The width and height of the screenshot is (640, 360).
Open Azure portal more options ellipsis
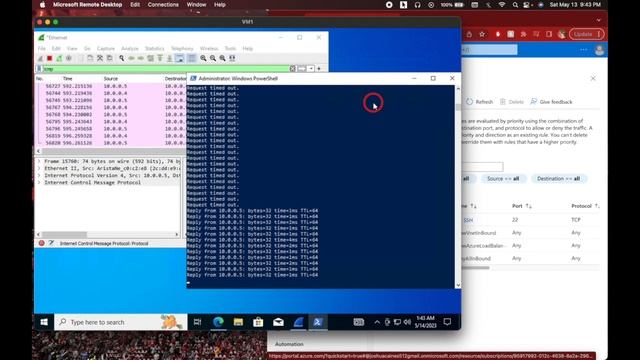pos(584,50)
